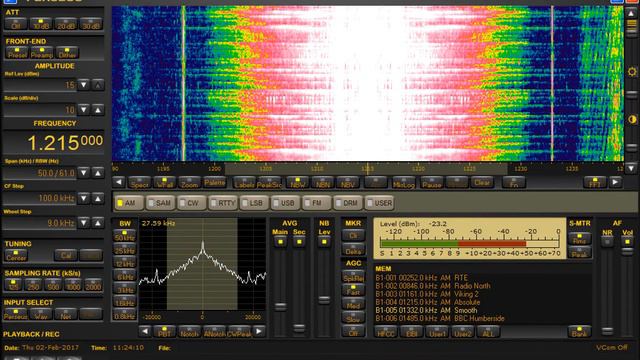This screenshot has width=640, height=360.
Task: Switch display to WFall view
Action: pos(164,182)
